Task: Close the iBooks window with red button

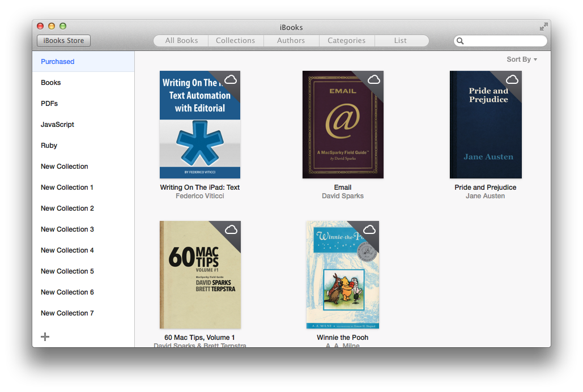Action: tap(40, 26)
